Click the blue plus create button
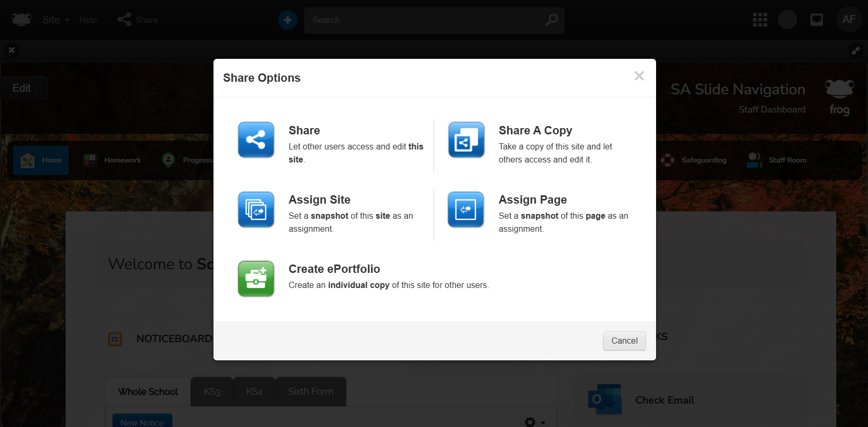Screen dimensions: 868x427 click(287, 20)
